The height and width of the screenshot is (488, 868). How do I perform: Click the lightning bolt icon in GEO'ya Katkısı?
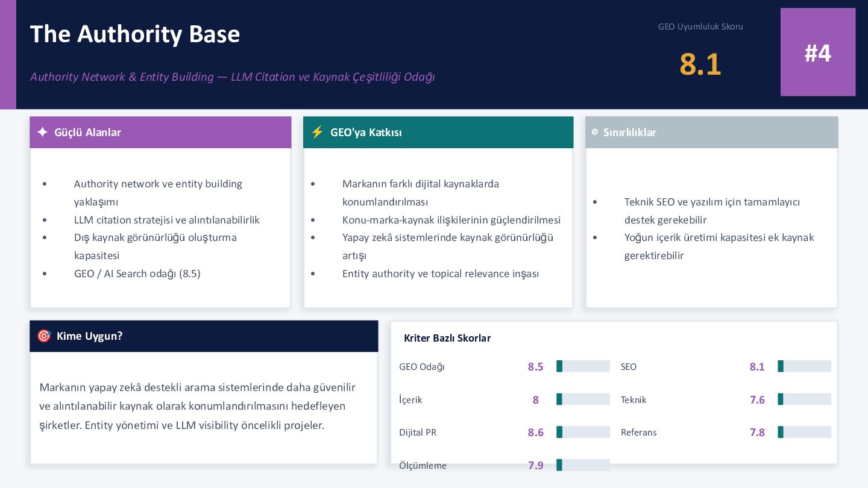[317, 132]
